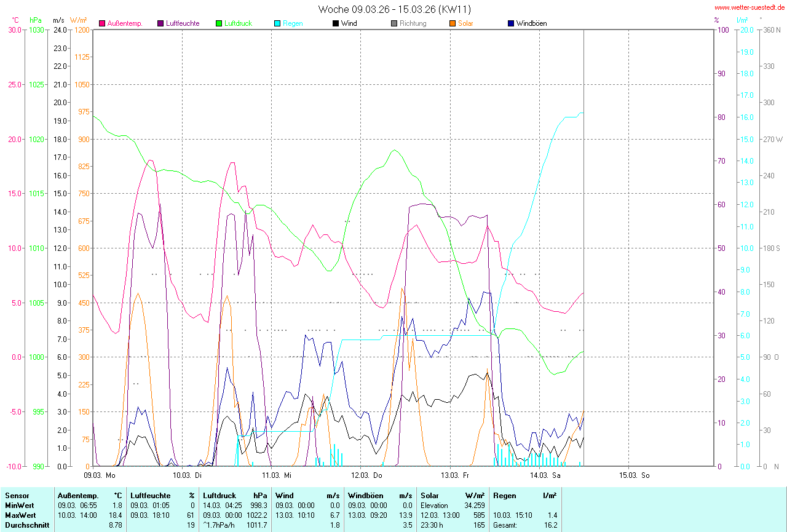
Task: Click the chart title Woche 09.03.26 - 15.03.26
Action: pyautogui.click(x=395, y=9)
